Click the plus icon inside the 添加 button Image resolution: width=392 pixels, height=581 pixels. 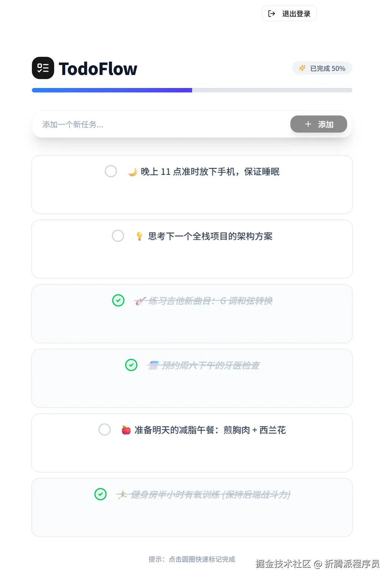pos(308,124)
